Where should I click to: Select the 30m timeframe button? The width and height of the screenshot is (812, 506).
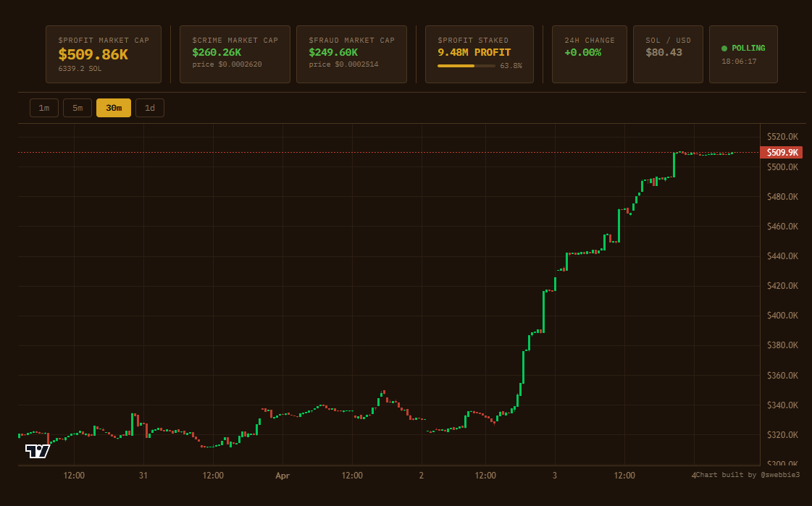(114, 108)
